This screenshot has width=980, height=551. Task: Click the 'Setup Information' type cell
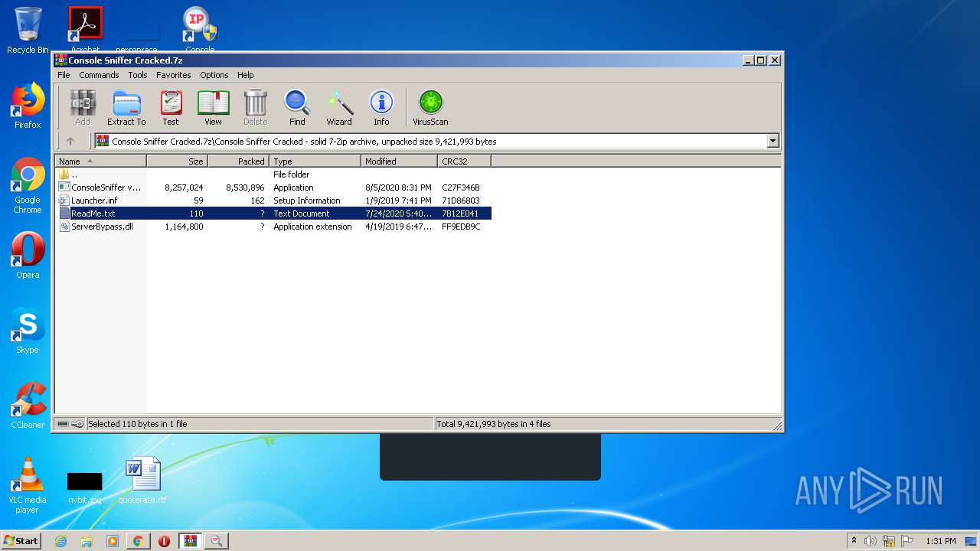point(307,201)
